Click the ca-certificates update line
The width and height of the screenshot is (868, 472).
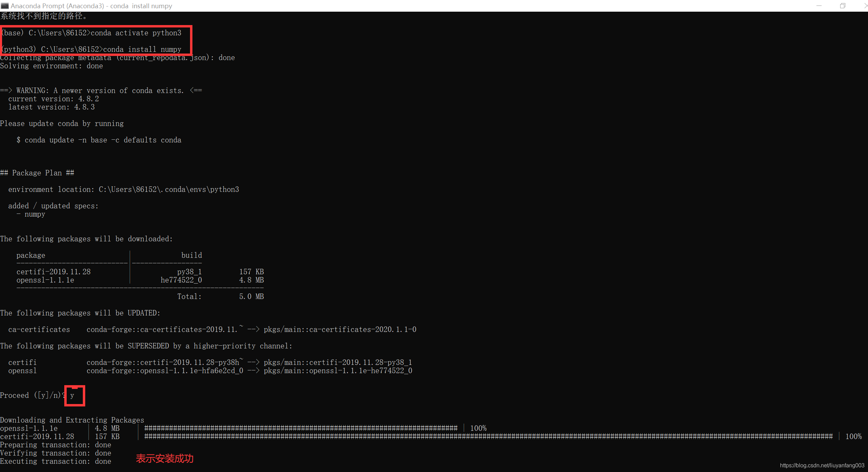click(x=212, y=330)
